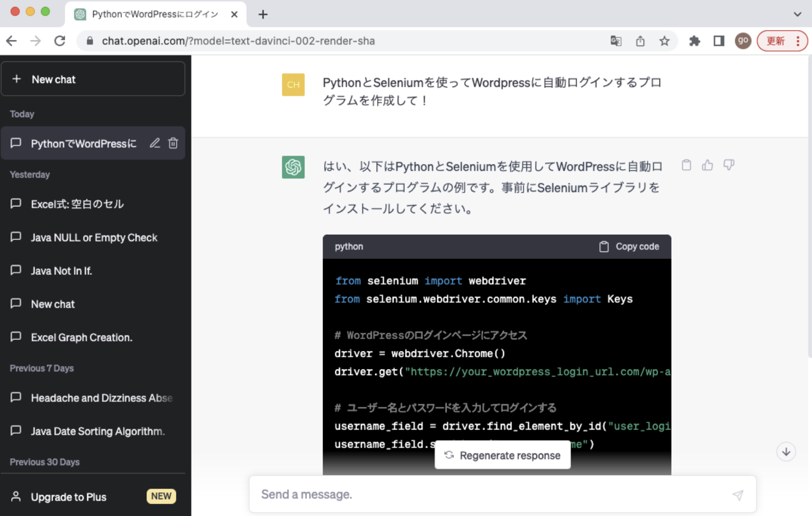Rename the chat using the pencil icon
The height and width of the screenshot is (516, 812).
pyautogui.click(x=155, y=143)
